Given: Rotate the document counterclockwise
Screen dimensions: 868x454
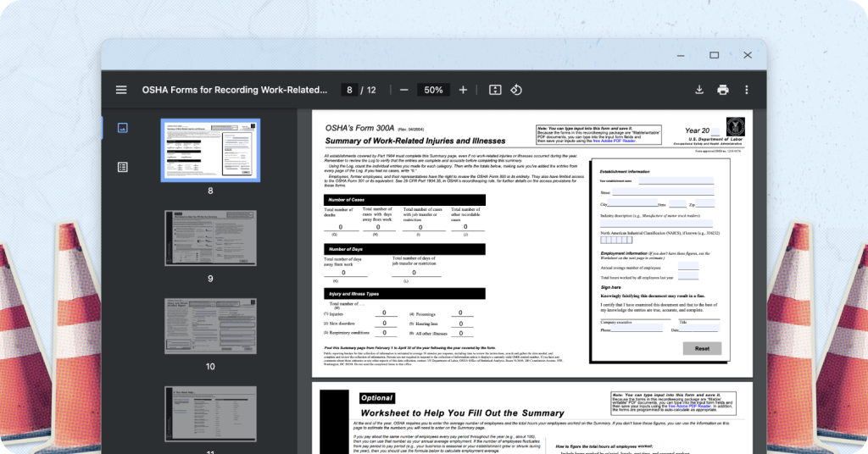Looking at the screenshot, I should (515, 90).
